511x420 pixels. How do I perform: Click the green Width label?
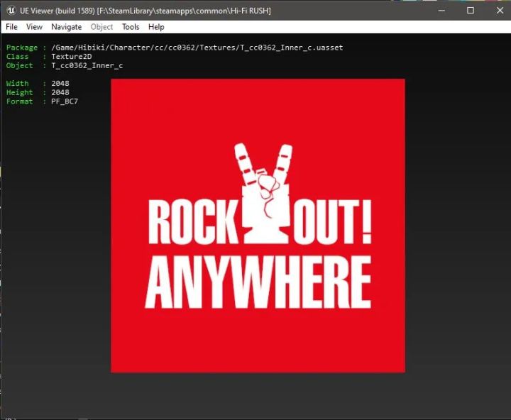17,84
